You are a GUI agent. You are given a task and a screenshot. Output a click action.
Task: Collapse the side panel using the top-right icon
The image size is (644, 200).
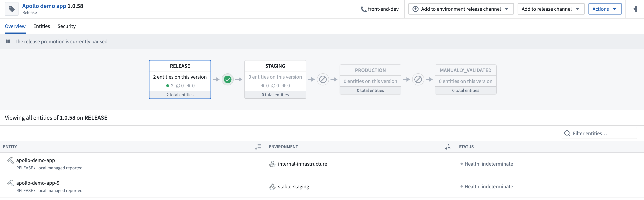tap(635, 9)
